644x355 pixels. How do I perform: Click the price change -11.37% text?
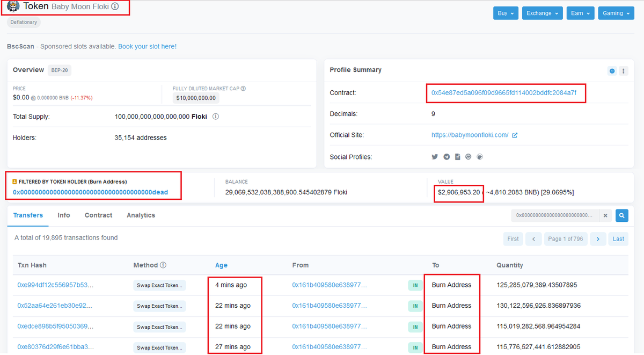pos(82,98)
